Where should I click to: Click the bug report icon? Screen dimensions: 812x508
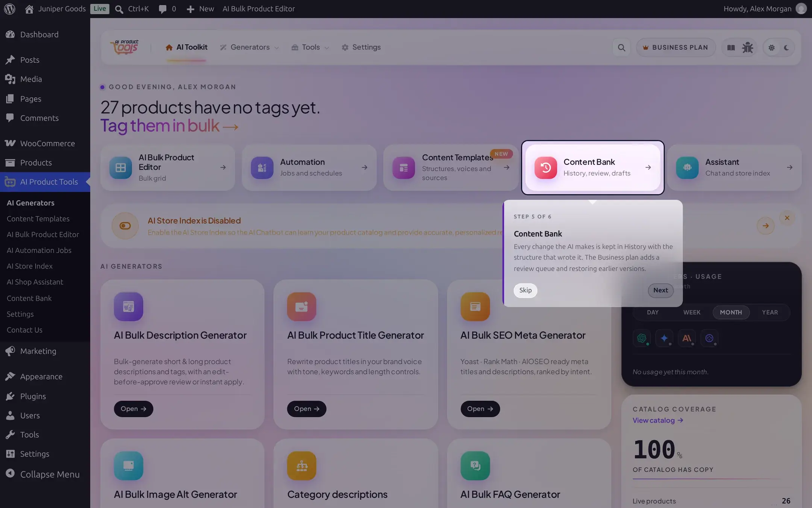(747, 47)
